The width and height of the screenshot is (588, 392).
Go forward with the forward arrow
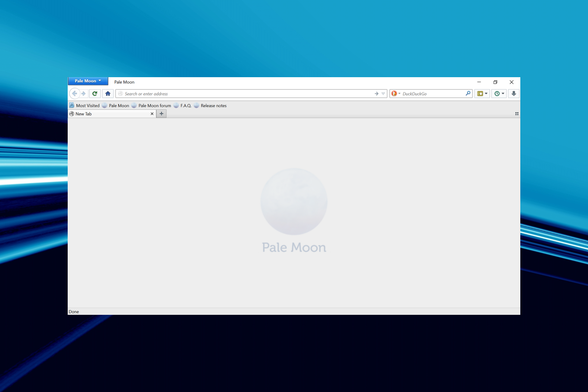pos(84,94)
